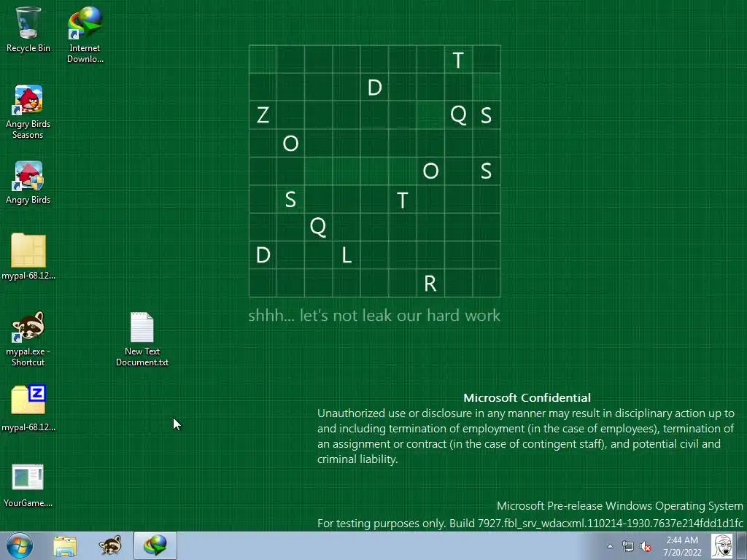747x560 pixels.
Task: Select the YourGame desktop icon
Action: click(x=28, y=485)
